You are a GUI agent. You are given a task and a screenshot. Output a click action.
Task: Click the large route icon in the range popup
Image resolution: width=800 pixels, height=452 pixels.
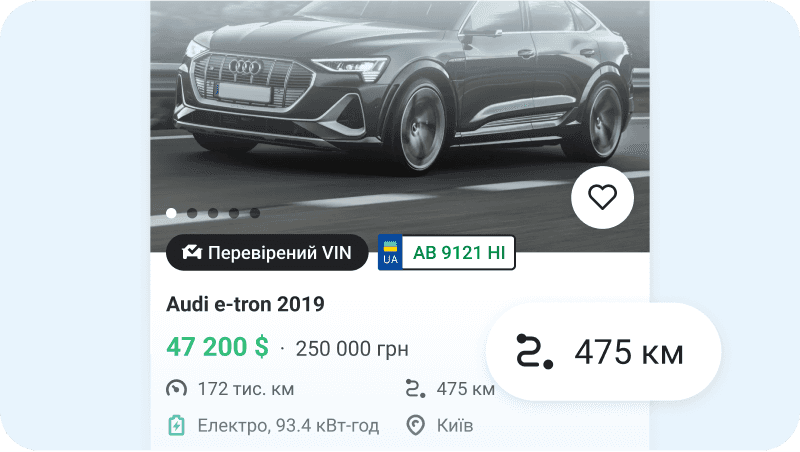click(x=534, y=351)
